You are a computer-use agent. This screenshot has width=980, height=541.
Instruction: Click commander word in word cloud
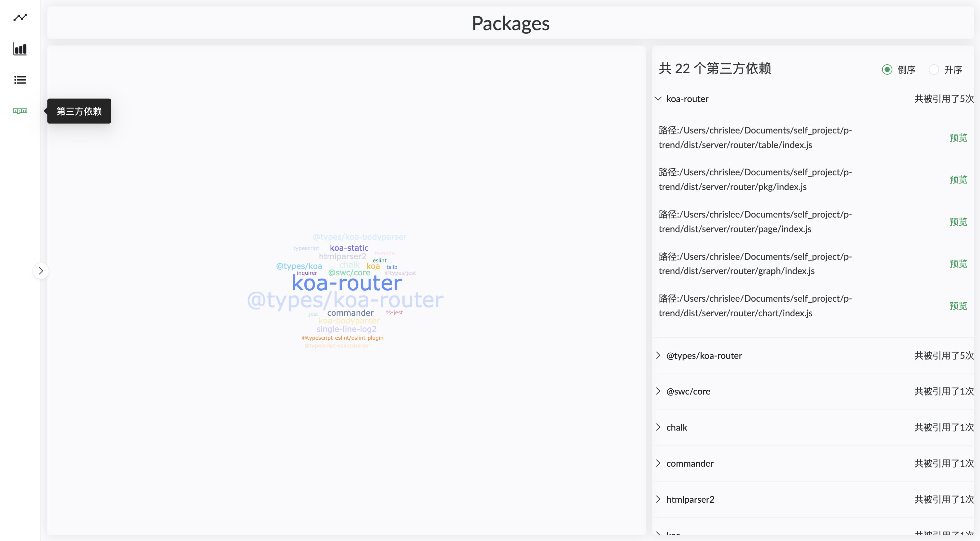click(350, 313)
